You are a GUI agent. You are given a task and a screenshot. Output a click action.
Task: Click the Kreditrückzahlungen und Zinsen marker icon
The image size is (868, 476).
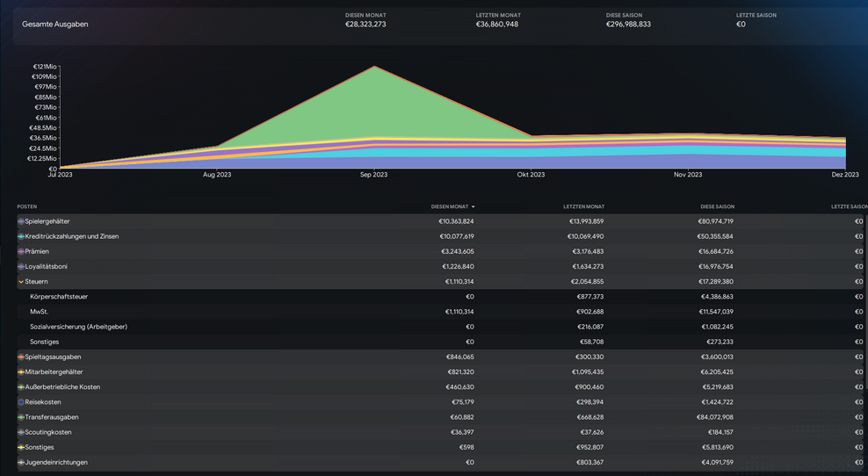21,236
